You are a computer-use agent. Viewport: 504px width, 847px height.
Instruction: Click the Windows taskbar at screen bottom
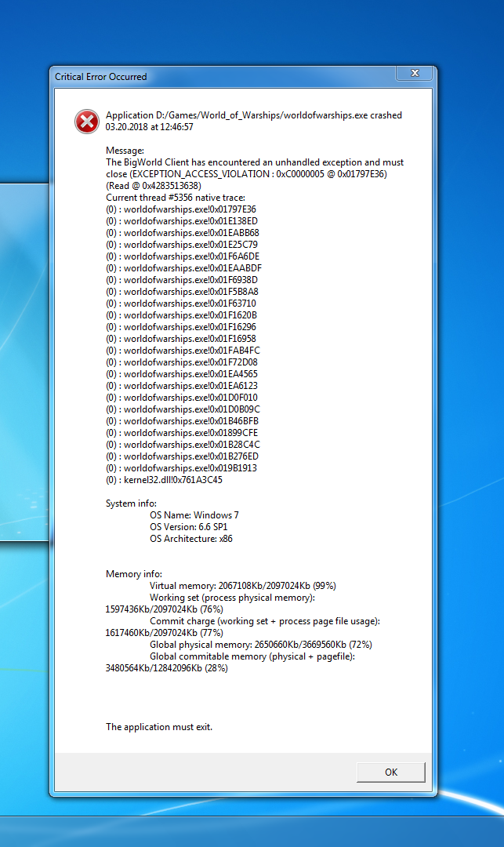pos(251,831)
